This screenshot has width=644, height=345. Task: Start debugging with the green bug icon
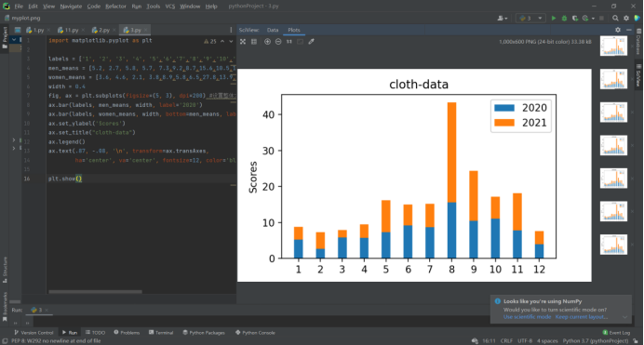coord(564,18)
